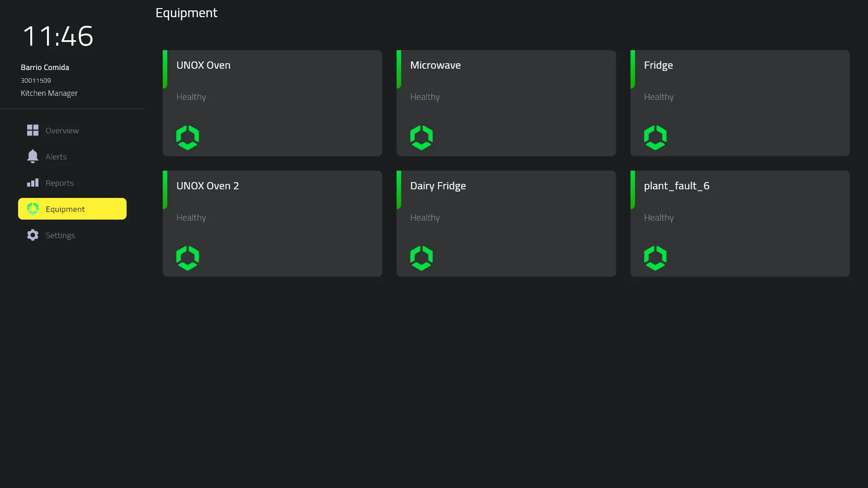Click the hexagon icon on Fridge card

(x=655, y=137)
